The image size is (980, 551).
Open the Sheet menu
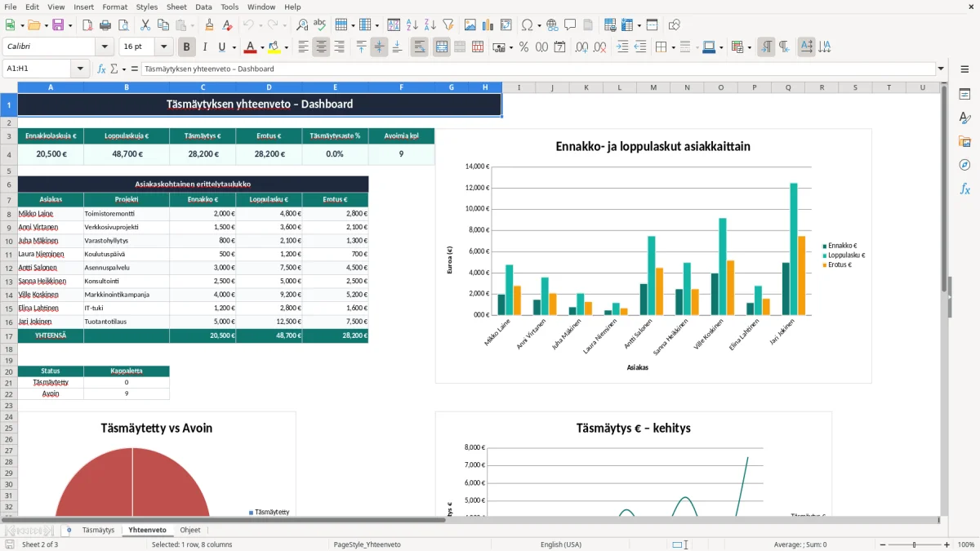(x=176, y=7)
